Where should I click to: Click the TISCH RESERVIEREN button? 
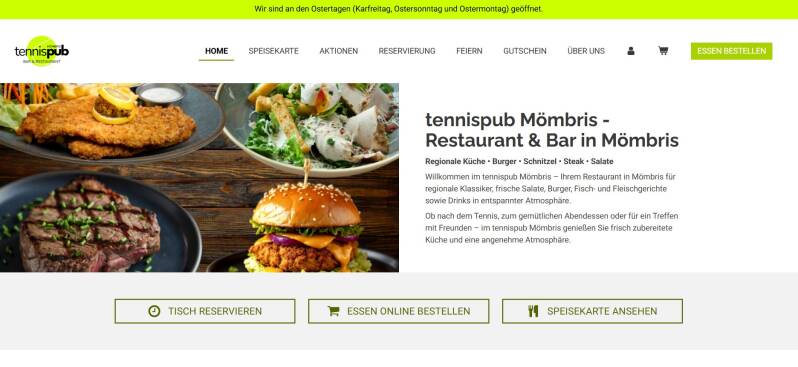pyautogui.click(x=205, y=311)
